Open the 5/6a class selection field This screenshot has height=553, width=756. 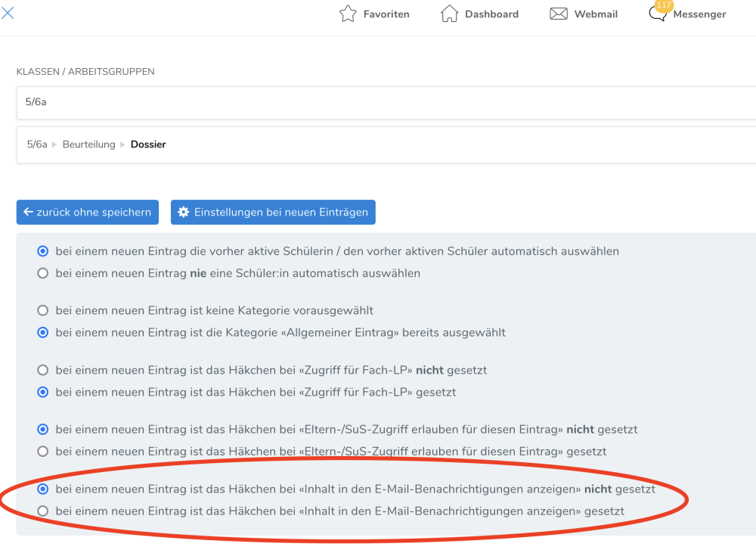pyautogui.click(x=378, y=102)
